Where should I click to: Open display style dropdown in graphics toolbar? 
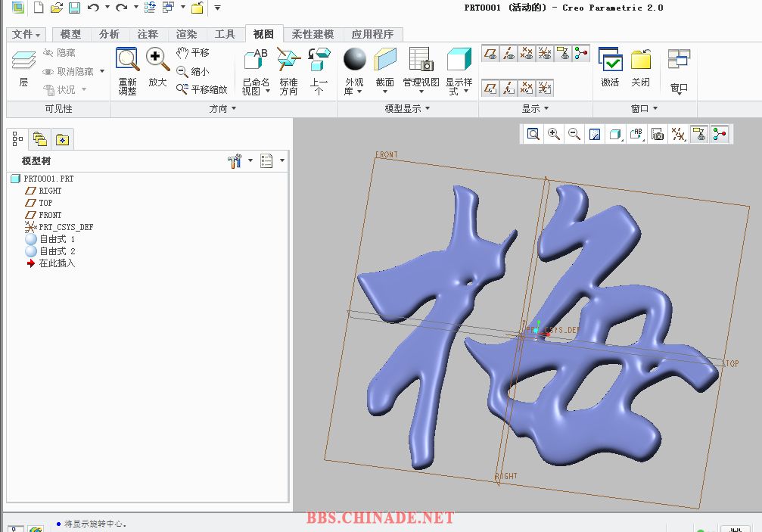[616, 134]
